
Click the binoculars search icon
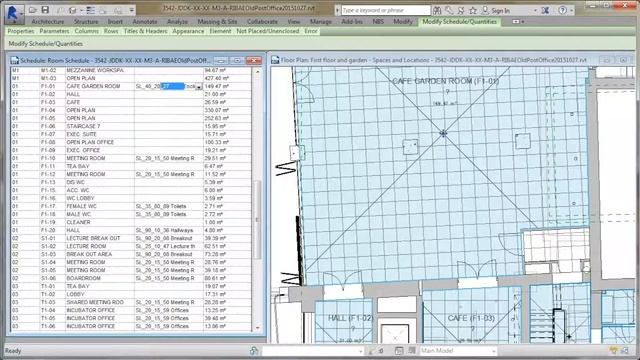coord(437,10)
